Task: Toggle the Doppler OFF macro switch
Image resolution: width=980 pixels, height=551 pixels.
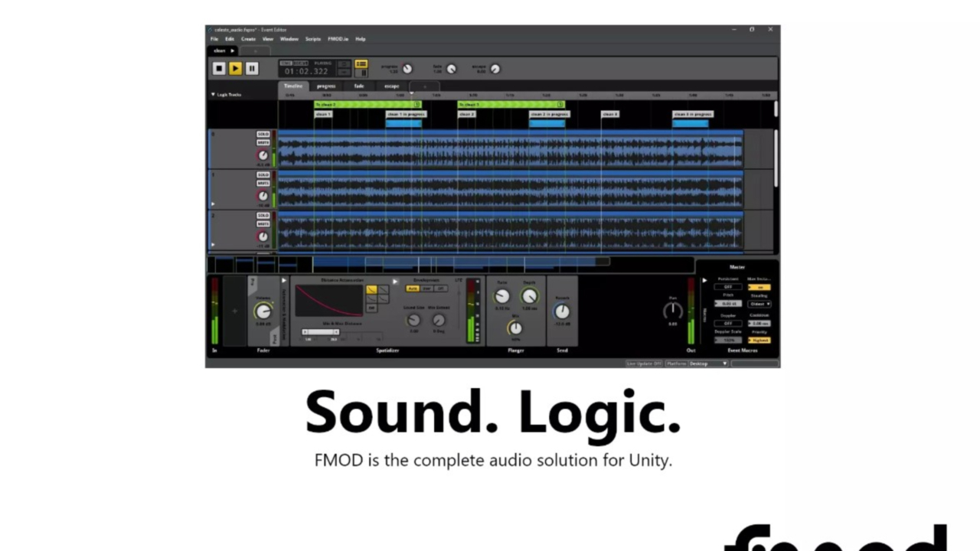Action: click(x=727, y=323)
